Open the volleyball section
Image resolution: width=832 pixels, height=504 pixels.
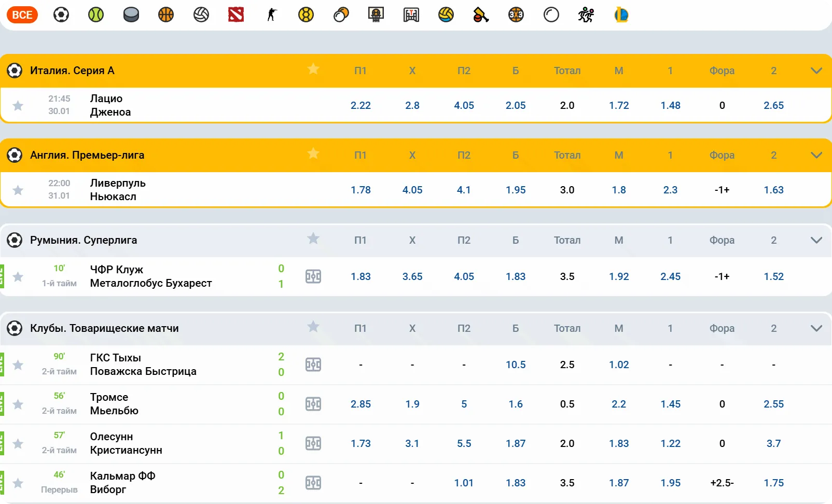point(201,15)
